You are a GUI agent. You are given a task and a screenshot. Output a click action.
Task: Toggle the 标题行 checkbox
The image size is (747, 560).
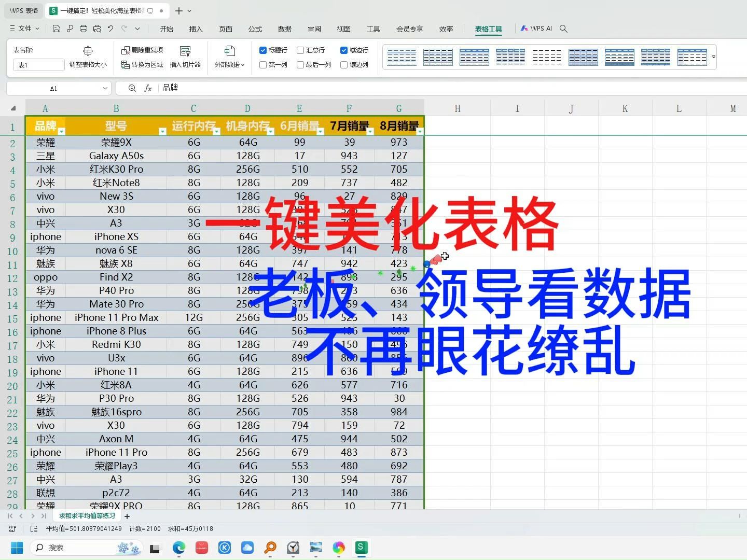pyautogui.click(x=263, y=50)
